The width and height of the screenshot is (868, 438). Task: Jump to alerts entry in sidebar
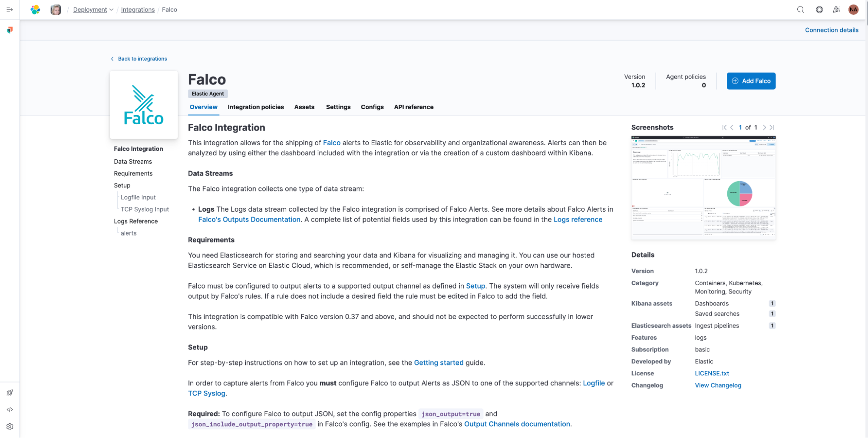(129, 233)
